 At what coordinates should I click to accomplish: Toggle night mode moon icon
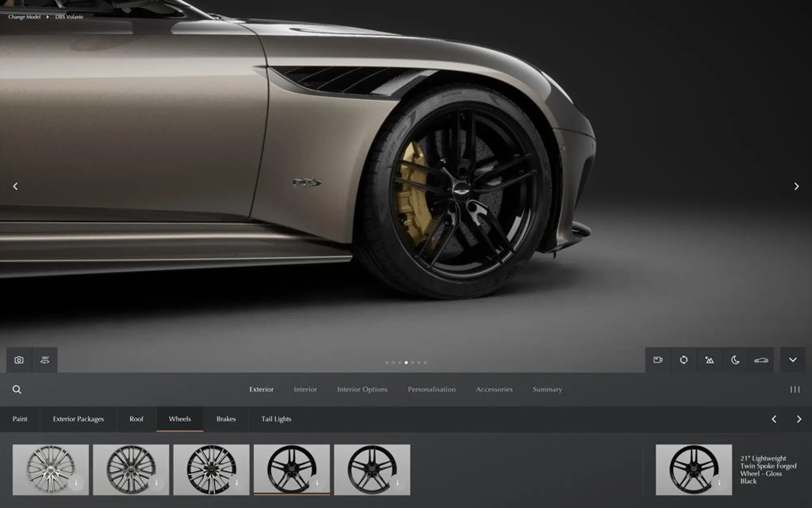(735, 360)
